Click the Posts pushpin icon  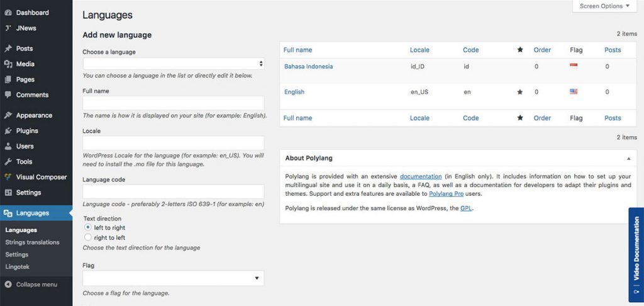pyautogui.click(x=8, y=48)
